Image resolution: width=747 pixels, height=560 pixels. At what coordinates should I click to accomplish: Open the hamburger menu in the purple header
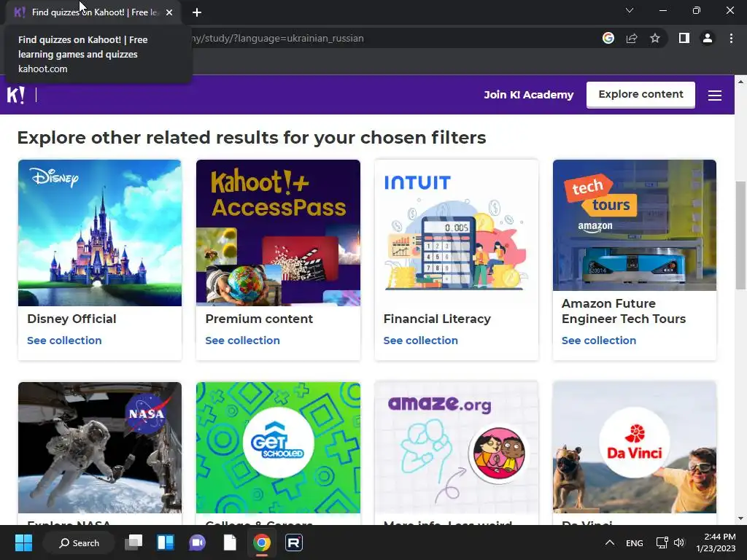tap(715, 96)
